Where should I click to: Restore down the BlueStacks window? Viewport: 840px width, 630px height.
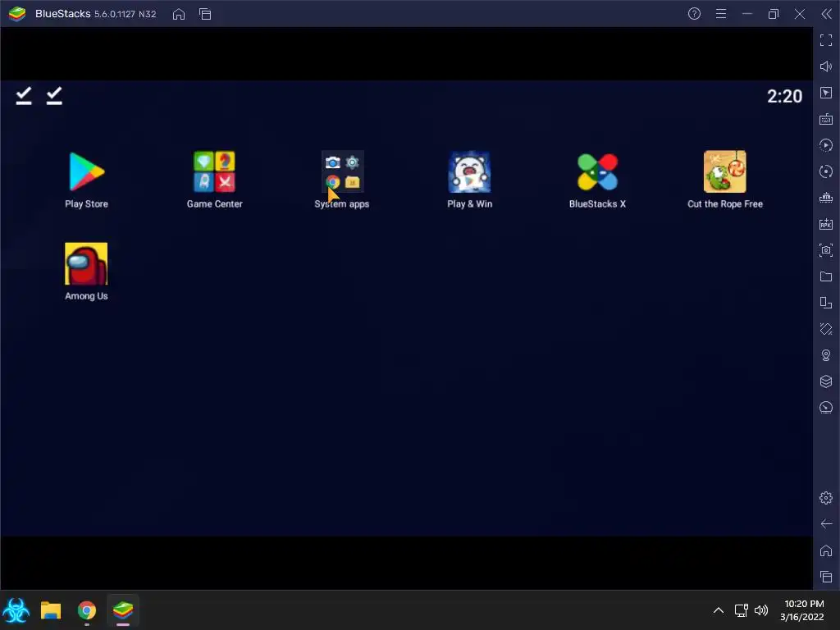(x=774, y=14)
